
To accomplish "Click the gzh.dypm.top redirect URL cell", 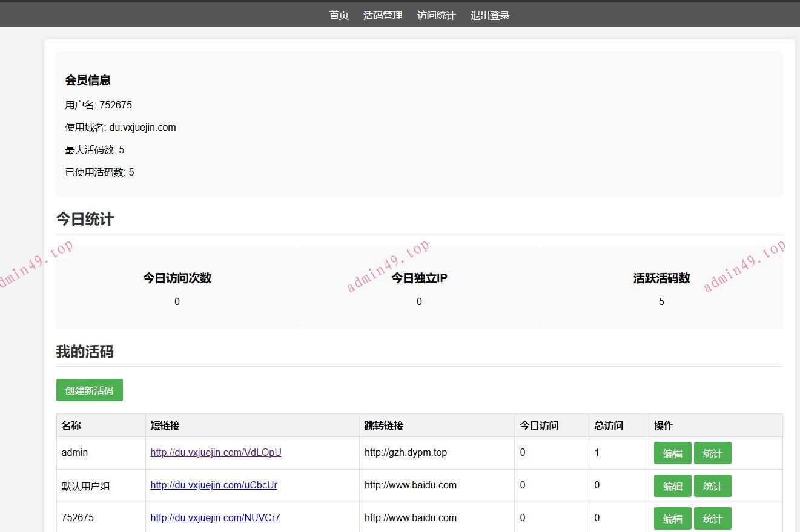I will 405,453.
